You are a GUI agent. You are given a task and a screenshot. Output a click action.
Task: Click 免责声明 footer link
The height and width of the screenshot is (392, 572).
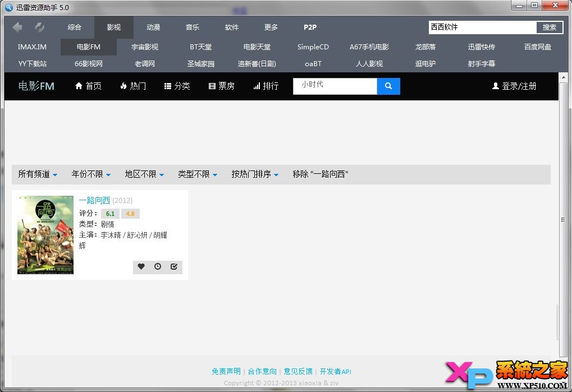(x=226, y=371)
